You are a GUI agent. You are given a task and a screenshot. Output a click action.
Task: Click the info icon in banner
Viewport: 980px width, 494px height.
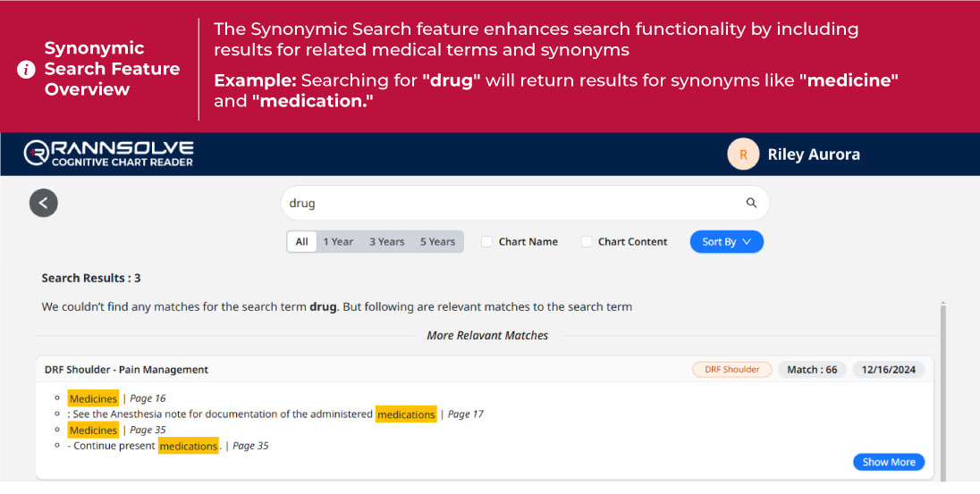click(26, 70)
